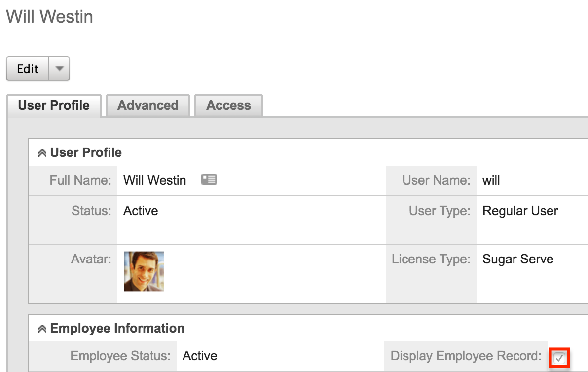Collapse the Employee Information section chevron
Viewport: 588px width, 372px height.
click(42, 328)
